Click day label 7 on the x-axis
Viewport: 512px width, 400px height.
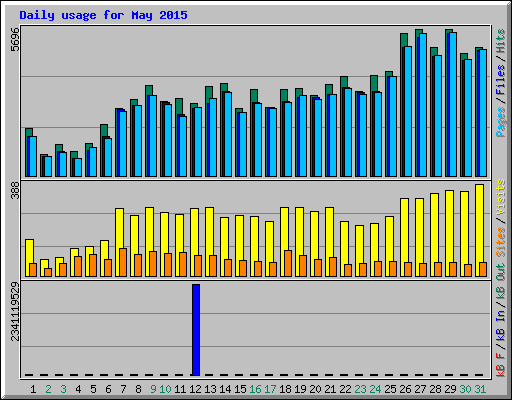point(123,389)
